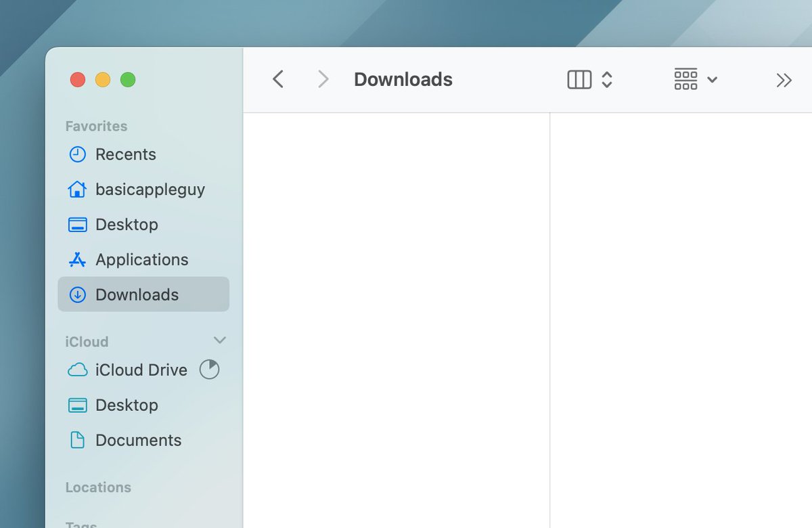Screen dimensions: 812x528
Task: Go back with the left chevron arrow
Action: tap(278, 79)
